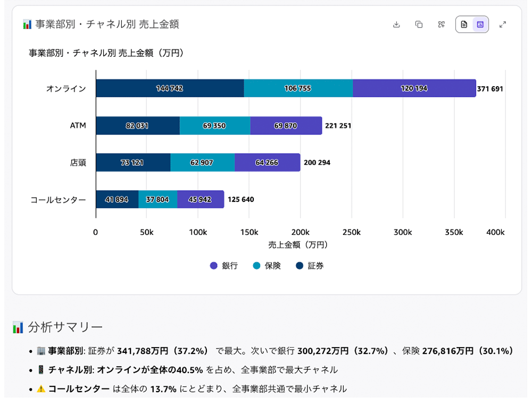Select the 45 942 segment of コールセンター bar
Image resolution: width=532 pixels, height=398 pixels.
click(x=201, y=199)
